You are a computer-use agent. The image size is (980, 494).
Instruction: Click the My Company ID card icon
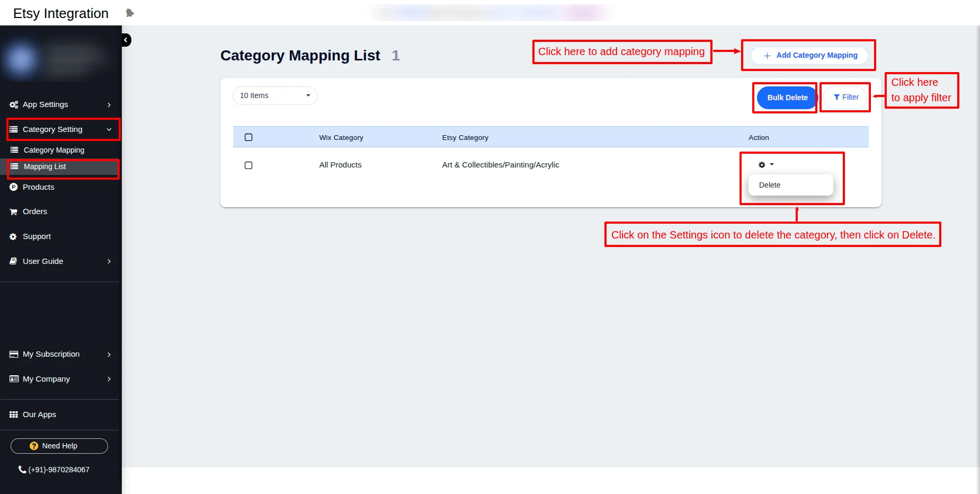(x=14, y=379)
